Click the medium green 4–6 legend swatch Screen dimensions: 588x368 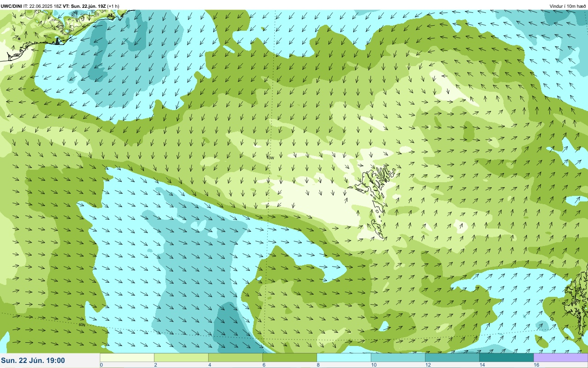pyautogui.click(x=235, y=357)
